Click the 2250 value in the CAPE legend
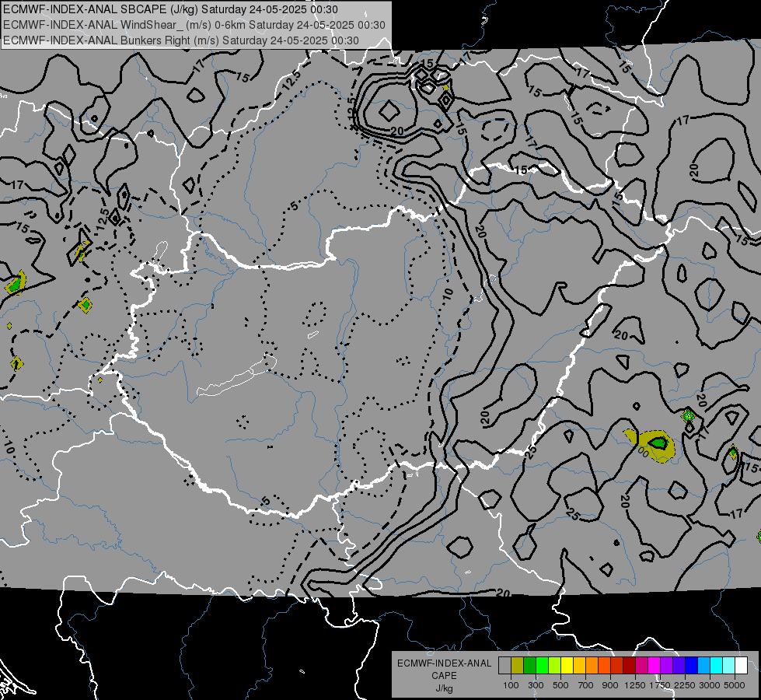Screen dimensions: 761x700 pyautogui.click(x=685, y=685)
